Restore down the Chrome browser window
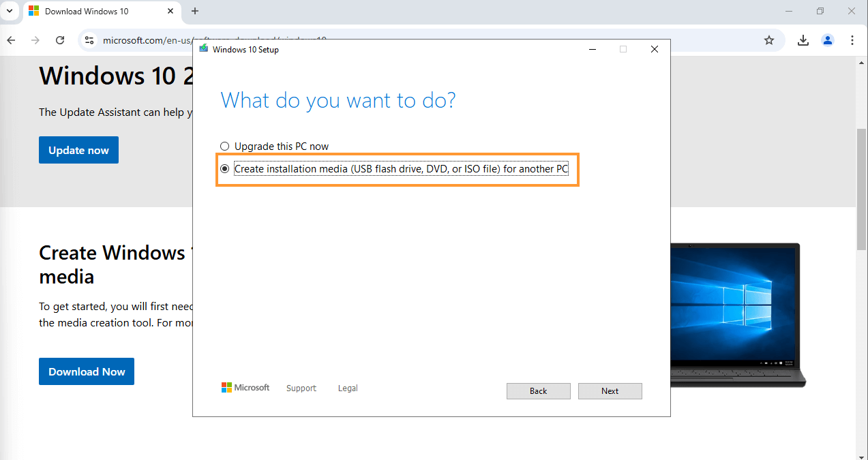 (820, 11)
